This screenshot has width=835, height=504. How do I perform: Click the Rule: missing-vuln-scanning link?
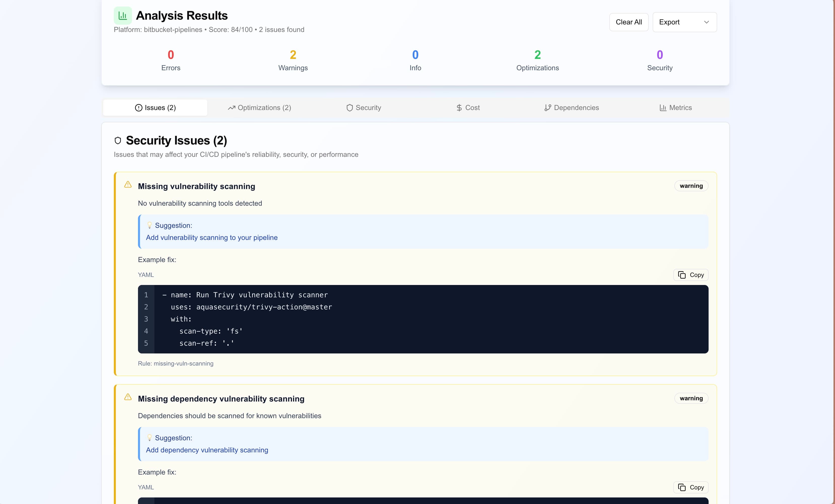pyautogui.click(x=176, y=364)
